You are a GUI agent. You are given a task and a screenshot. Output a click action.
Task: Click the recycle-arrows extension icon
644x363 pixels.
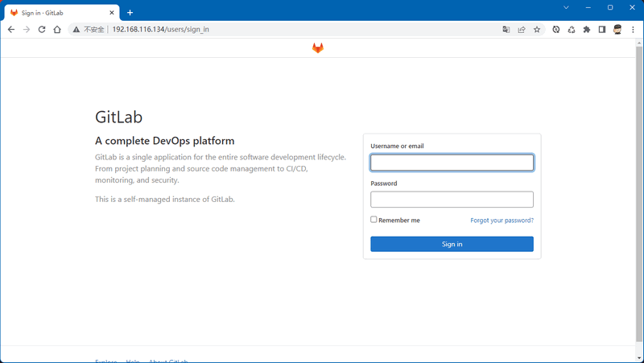572,30
